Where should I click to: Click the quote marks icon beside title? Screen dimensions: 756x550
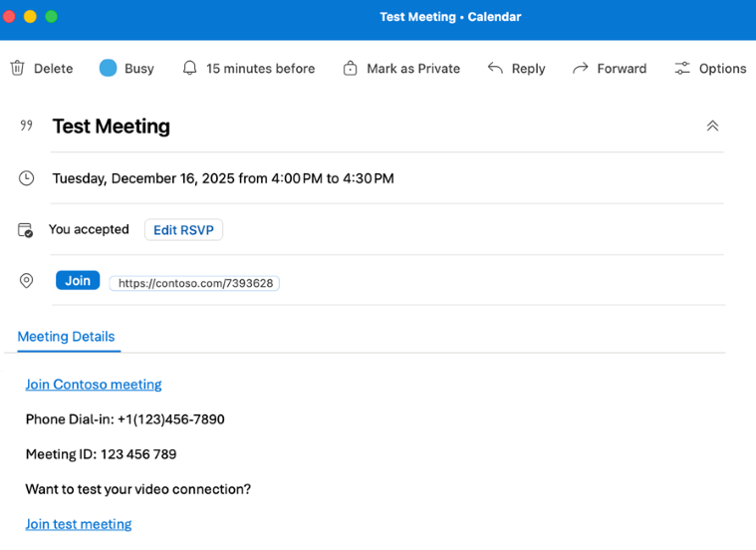click(26, 126)
